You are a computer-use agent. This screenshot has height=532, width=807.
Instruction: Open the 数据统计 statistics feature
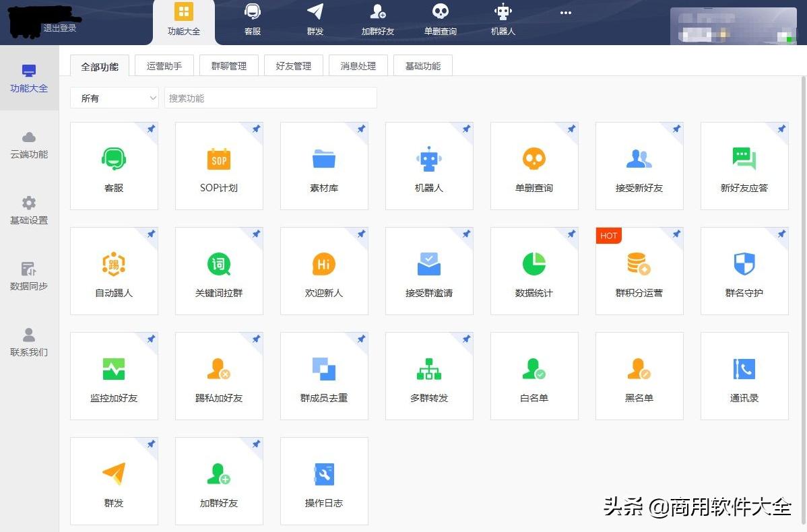coord(534,271)
